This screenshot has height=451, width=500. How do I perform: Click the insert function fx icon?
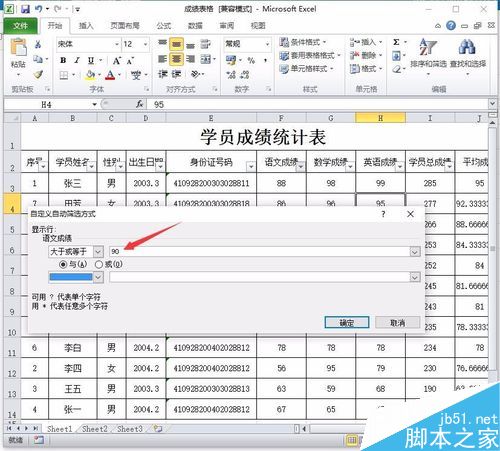(140, 104)
